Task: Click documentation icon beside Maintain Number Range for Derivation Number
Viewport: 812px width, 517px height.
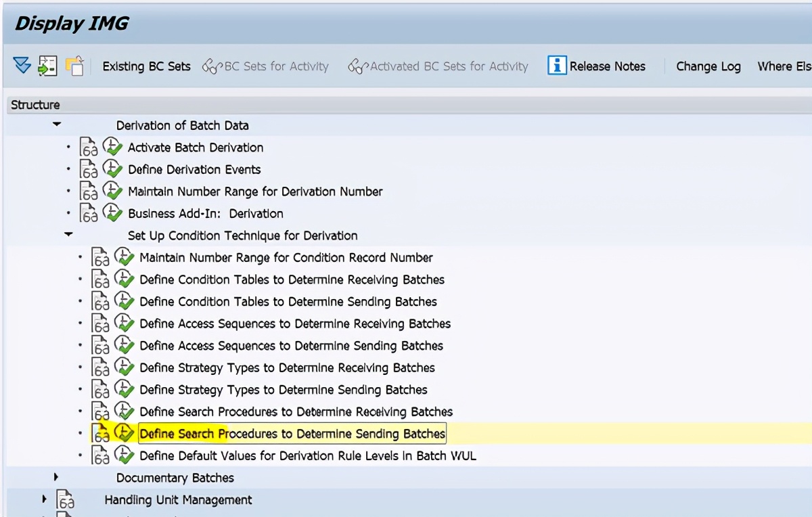Action: [89, 191]
